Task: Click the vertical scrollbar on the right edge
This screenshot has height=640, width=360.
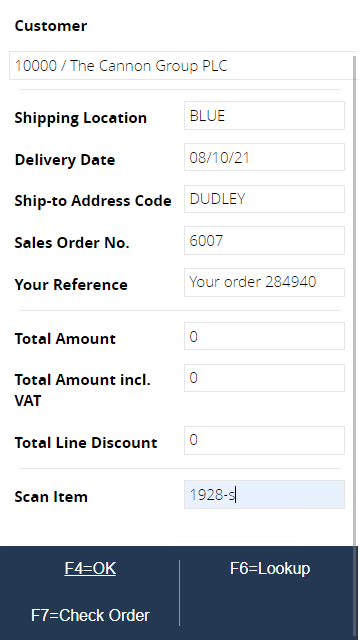Action: [355, 300]
